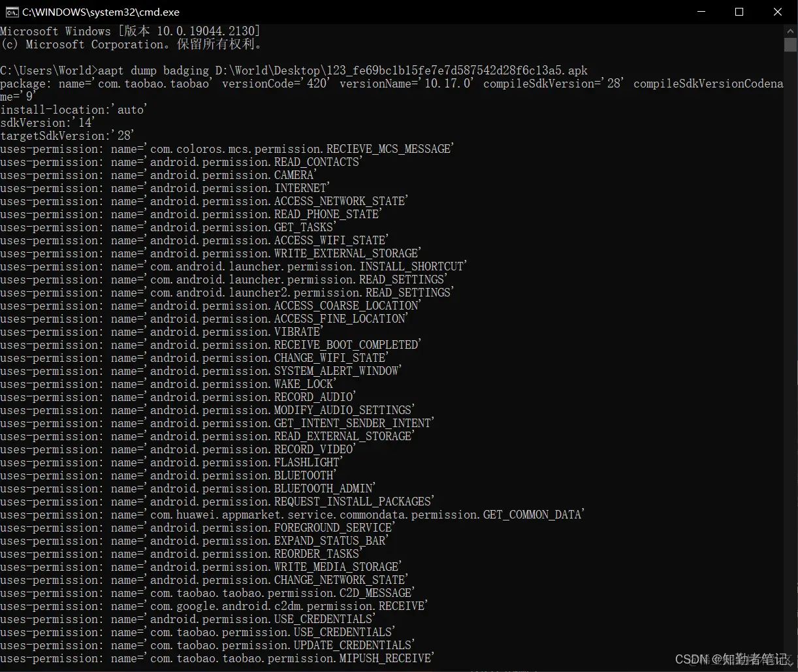Image resolution: width=798 pixels, height=672 pixels.
Task: Click the versionName '10.17.0' value
Action: tap(449, 84)
